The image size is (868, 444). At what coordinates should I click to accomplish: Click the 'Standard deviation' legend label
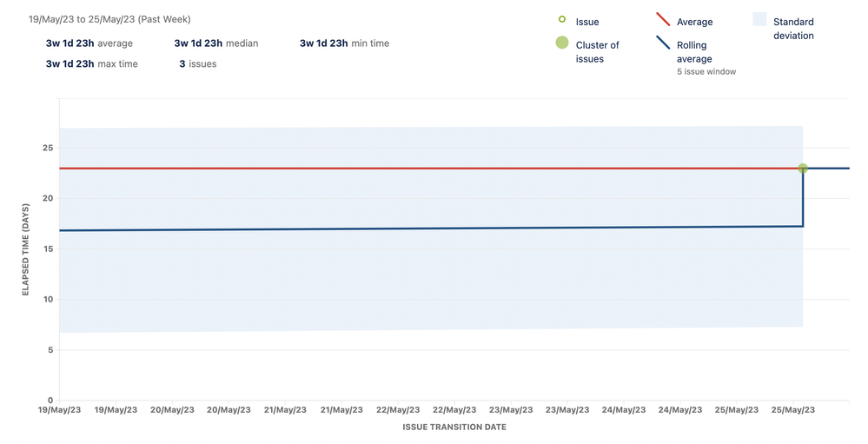tap(793, 29)
